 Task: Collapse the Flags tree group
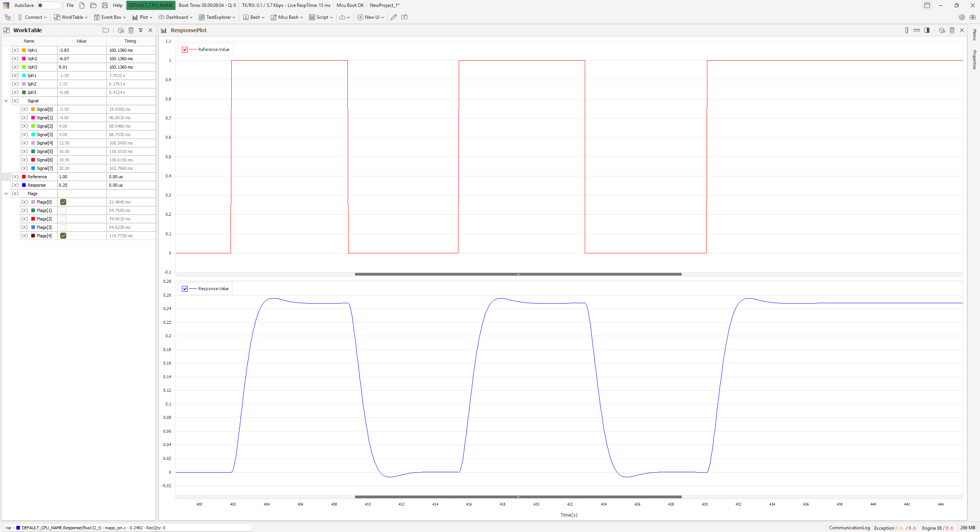[6, 194]
